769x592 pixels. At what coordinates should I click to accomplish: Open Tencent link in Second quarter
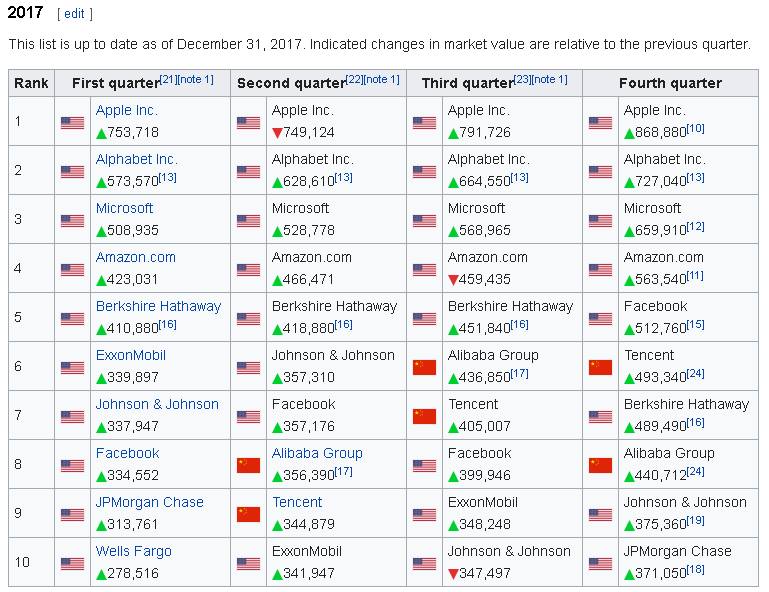tap(297, 503)
